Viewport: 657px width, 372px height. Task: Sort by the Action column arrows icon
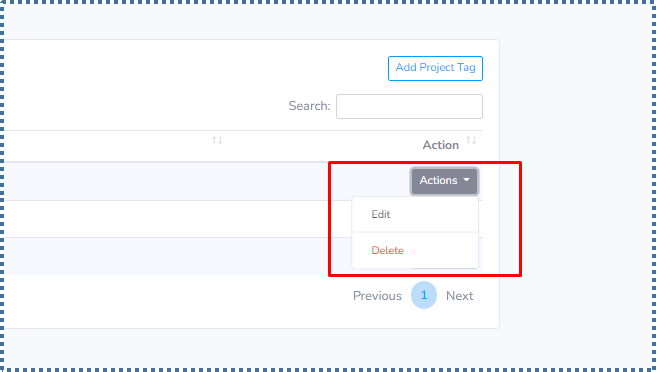[471, 140]
